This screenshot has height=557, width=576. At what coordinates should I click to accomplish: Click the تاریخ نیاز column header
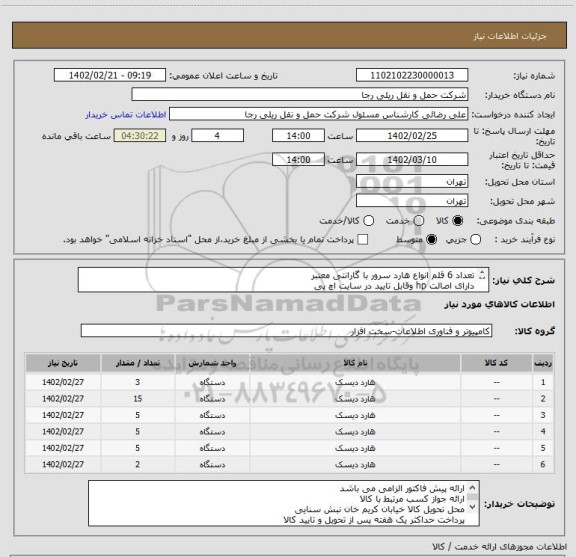tap(63, 363)
